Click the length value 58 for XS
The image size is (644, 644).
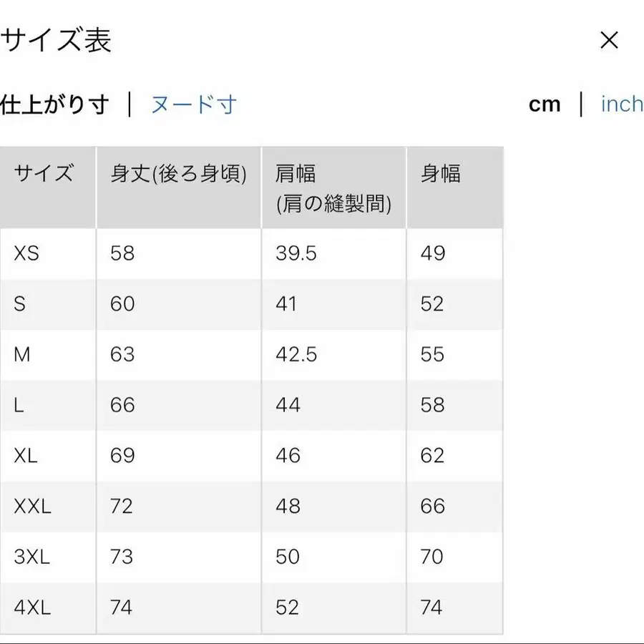pyautogui.click(x=122, y=253)
